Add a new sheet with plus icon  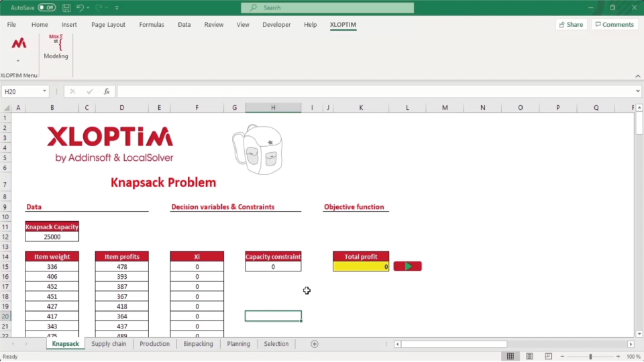pos(315,344)
